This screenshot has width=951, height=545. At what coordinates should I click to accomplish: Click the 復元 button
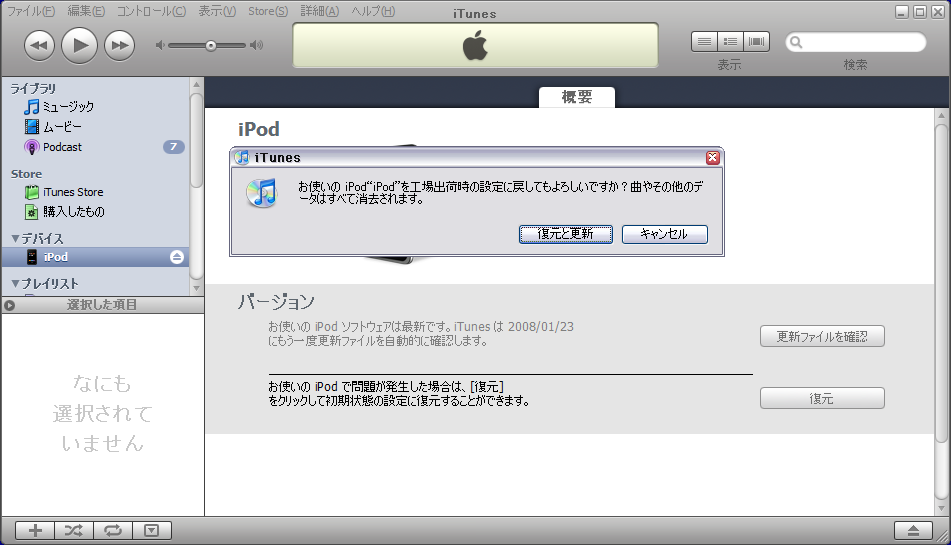[x=822, y=398]
